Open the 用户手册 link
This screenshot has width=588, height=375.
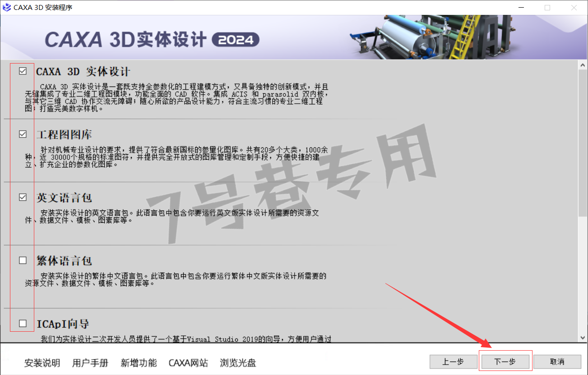coord(90,363)
